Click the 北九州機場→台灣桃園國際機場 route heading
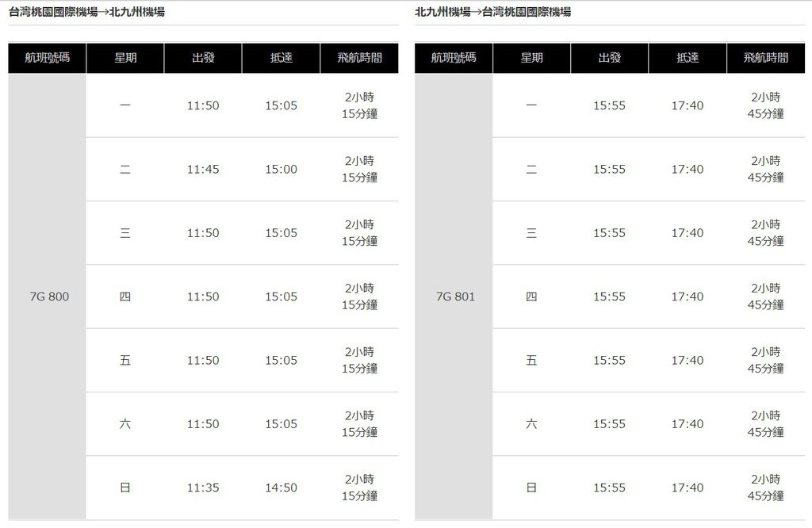This screenshot has width=812, height=528. [493, 11]
